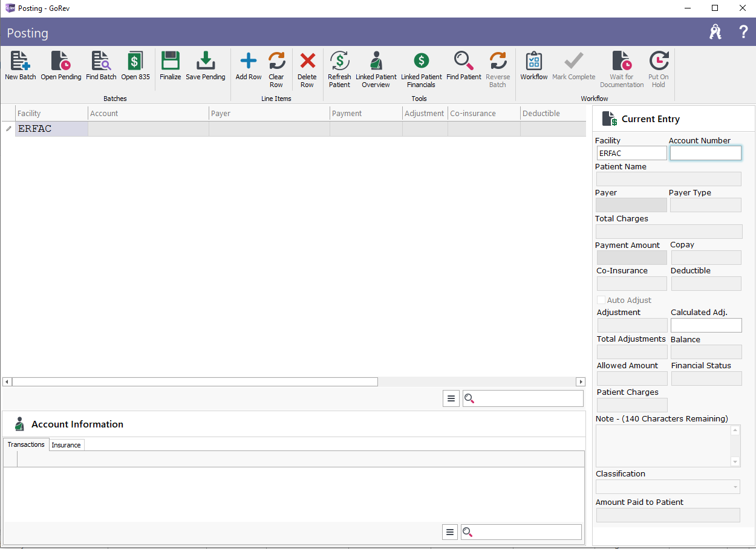This screenshot has width=756, height=549.
Task: Refresh Patient data
Action: coord(339,70)
